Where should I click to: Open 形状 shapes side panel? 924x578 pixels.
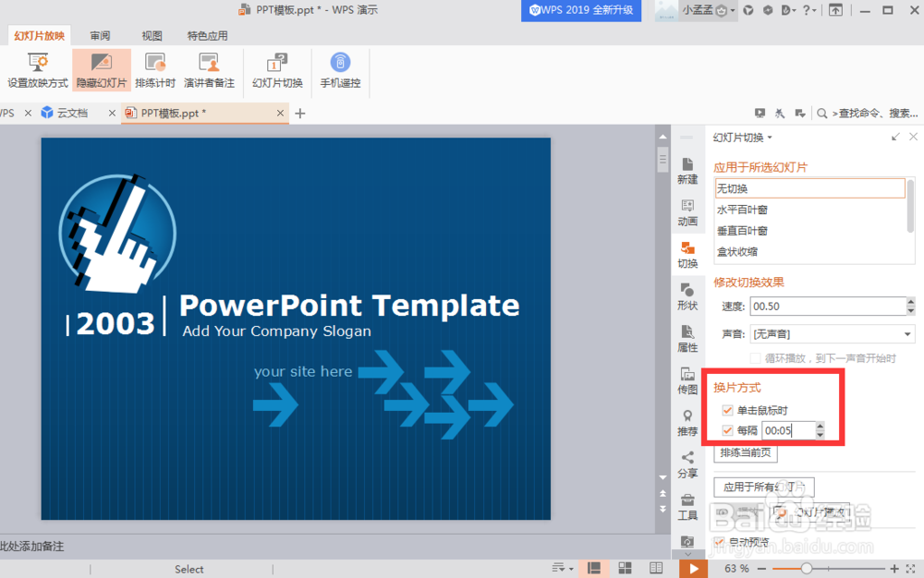tap(687, 296)
